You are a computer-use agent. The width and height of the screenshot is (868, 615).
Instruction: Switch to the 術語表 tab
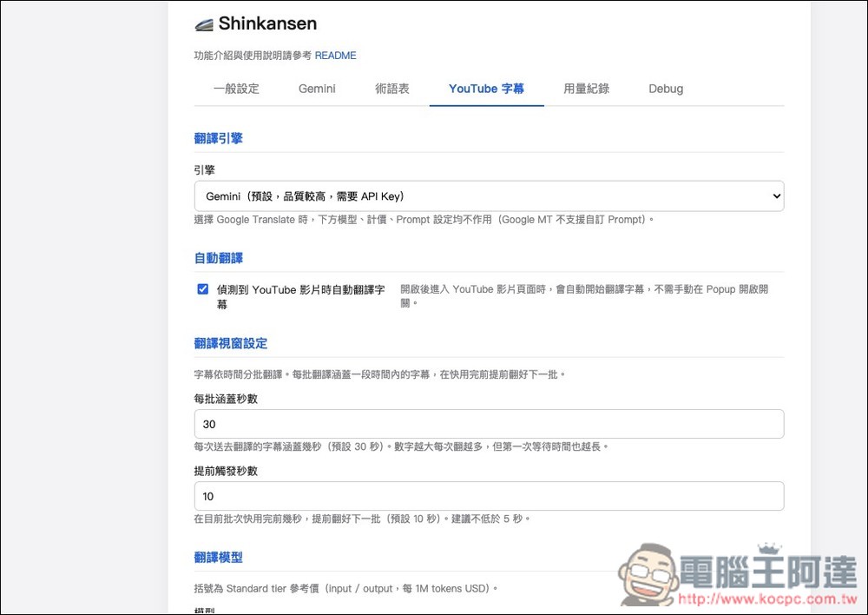click(391, 89)
